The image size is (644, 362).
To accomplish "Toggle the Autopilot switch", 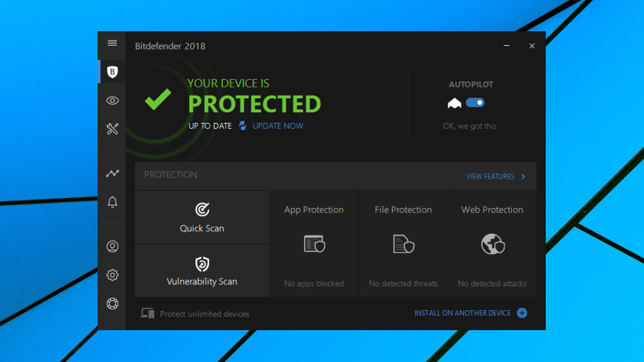I will click(475, 103).
